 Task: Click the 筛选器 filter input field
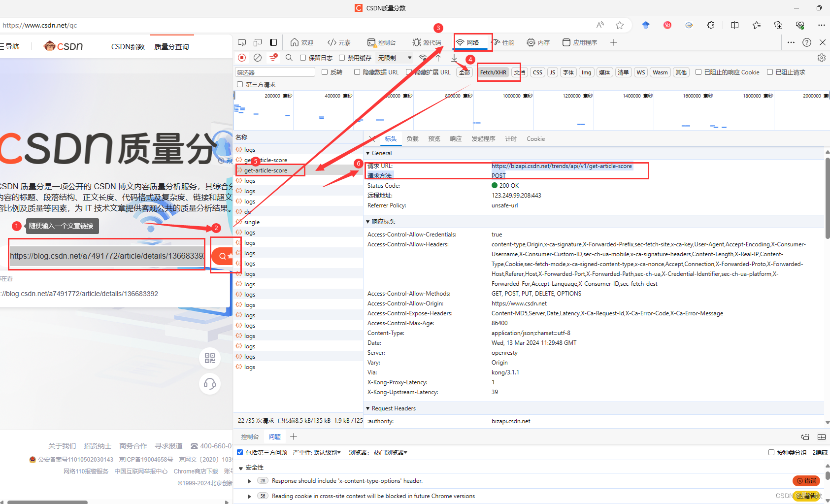tap(275, 72)
